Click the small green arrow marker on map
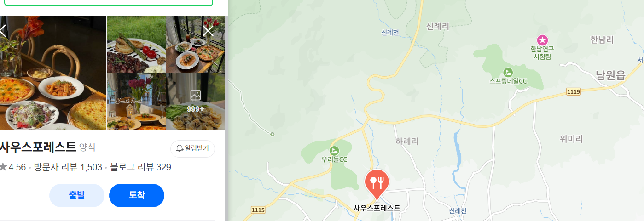This screenshot has height=221, width=644. pos(273,134)
